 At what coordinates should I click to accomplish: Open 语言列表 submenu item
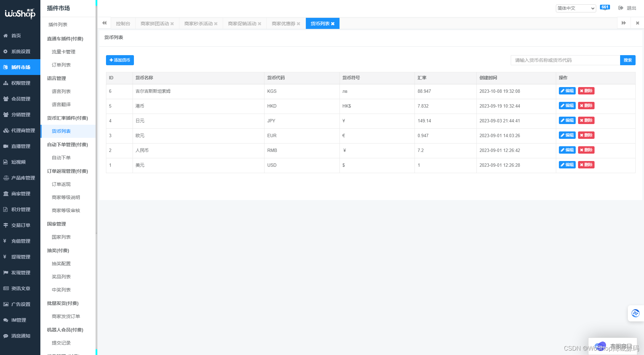tap(61, 91)
